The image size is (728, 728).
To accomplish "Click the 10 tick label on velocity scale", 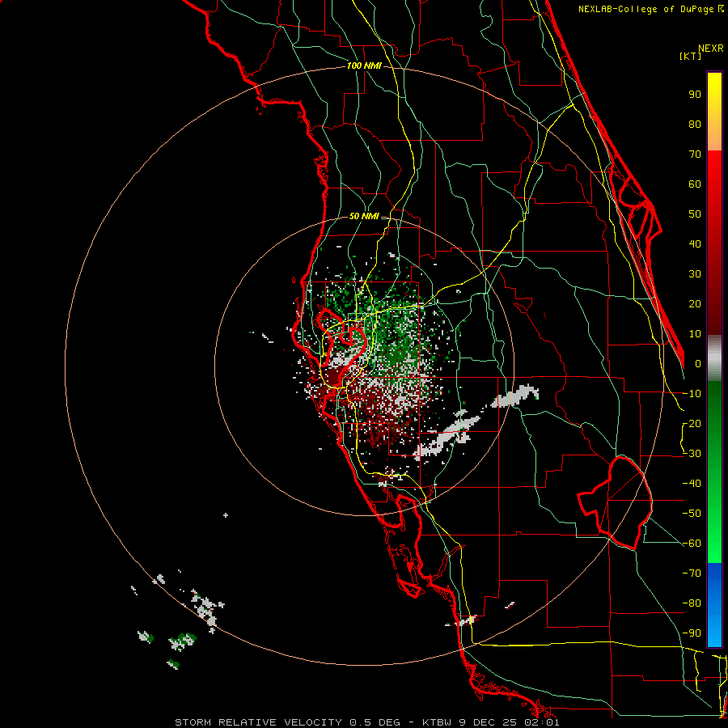I will [695, 334].
